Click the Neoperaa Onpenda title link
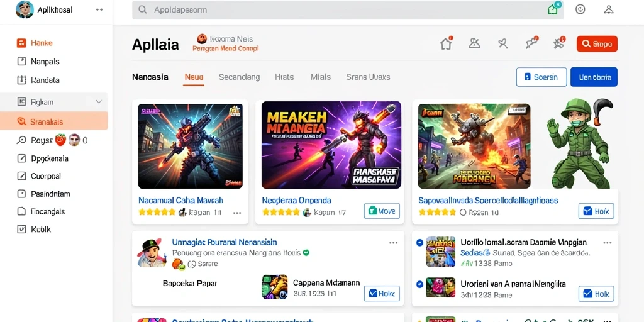Image resolution: width=644 pixels, height=322 pixels. point(297,201)
